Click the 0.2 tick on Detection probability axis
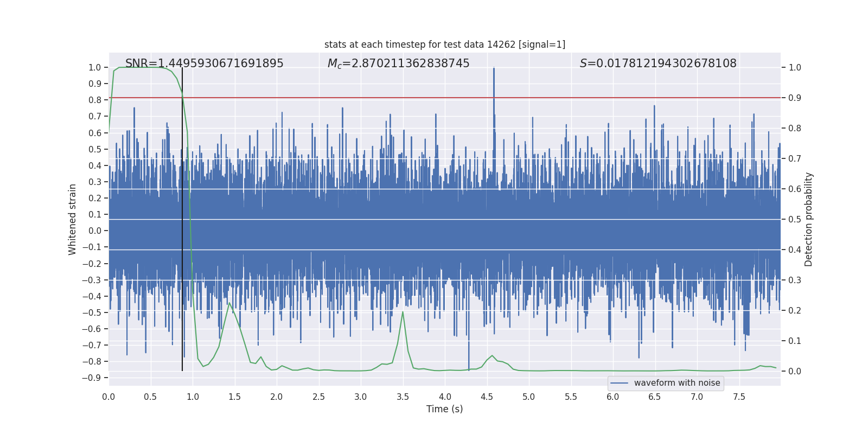The image size is (868, 434). [795, 311]
